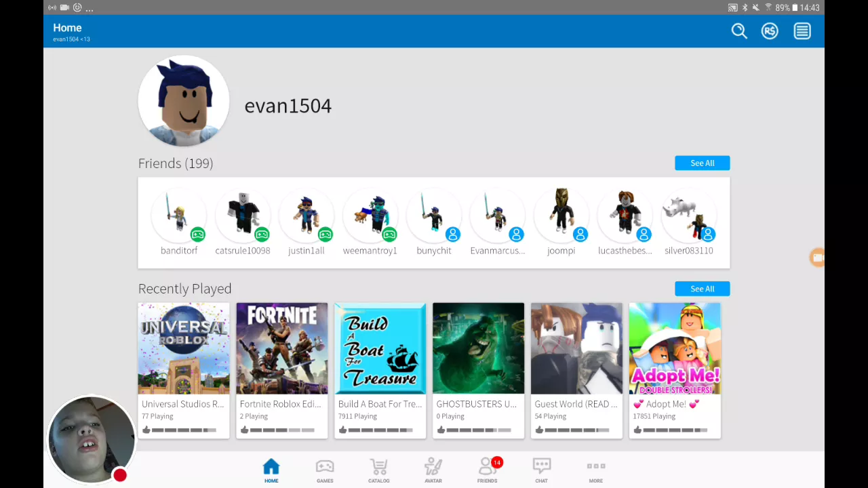
Task: Open GHOSTBUSTERS game thumbnail
Action: pyautogui.click(x=479, y=348)
